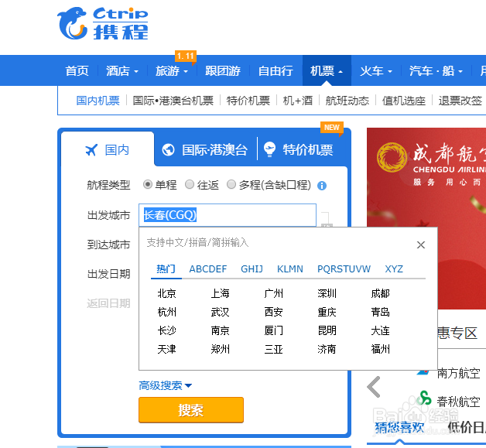The width and height of the screenshot is (486, 448).
Task: Open the 值机选座 submenu link
Action: point(403,101)
